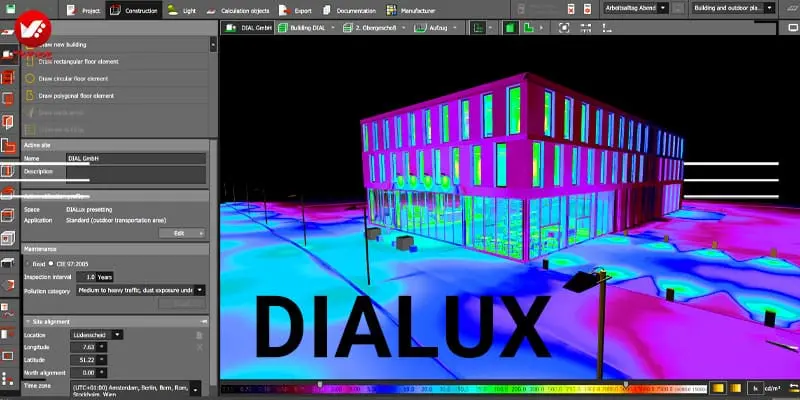Select the door/window element sidebar icon
The height and width of the screenshot is (400, 800).
pos(8,122)
